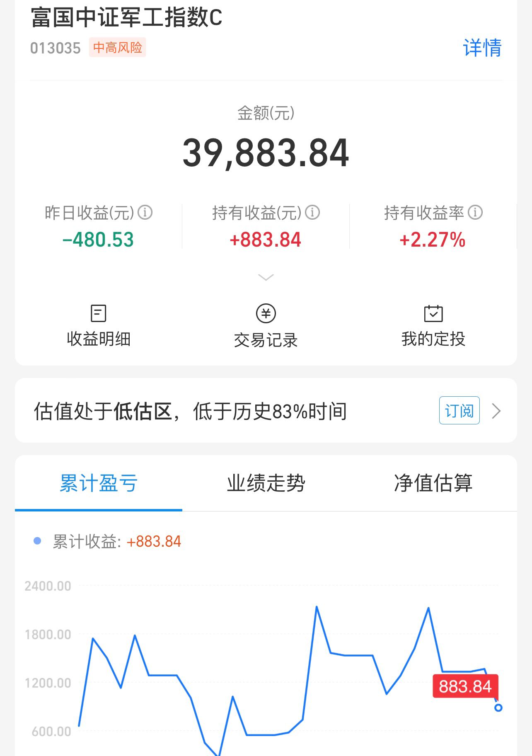Open the 详情 details link
This screenshot has width=532, height=756.
click(482, 48)
